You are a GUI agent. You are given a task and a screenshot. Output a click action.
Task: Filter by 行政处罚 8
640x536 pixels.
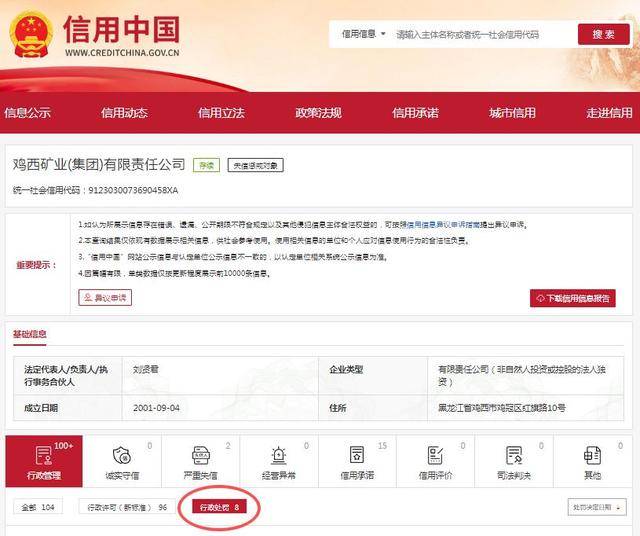pos(220,507)
